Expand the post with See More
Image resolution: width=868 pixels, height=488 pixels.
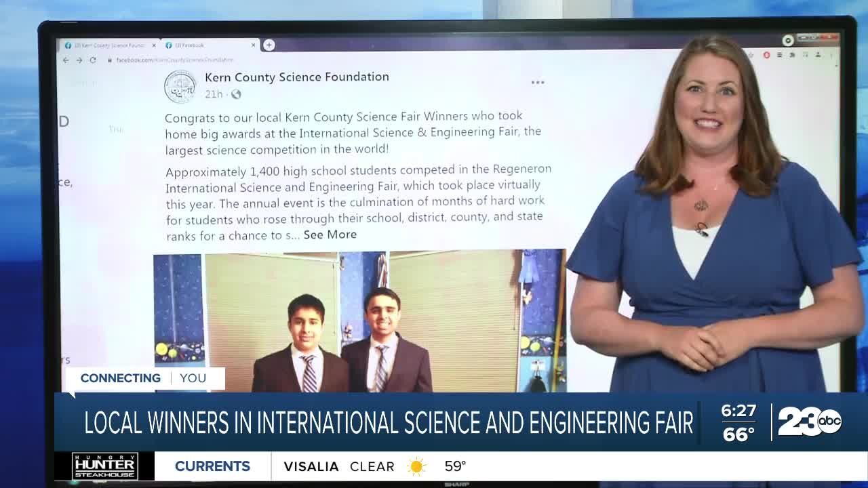coord(330,235)
